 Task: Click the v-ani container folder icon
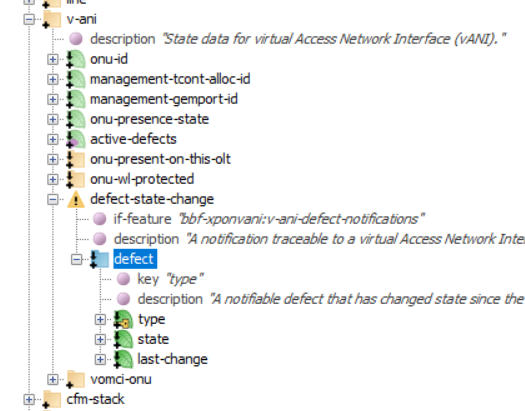(52, 19)
